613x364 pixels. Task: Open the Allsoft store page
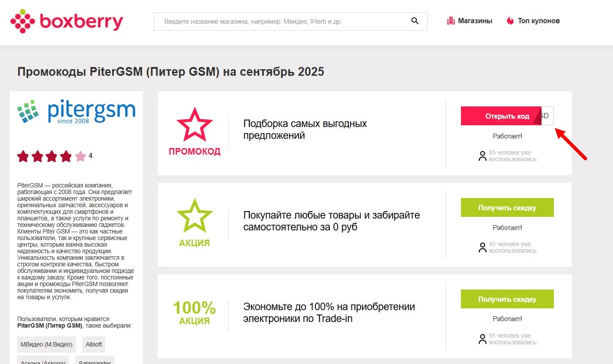tap(93, 345)
